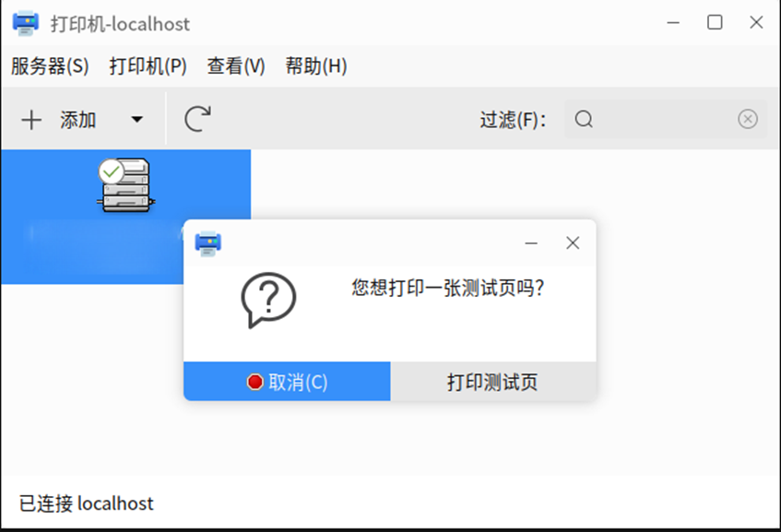This screenshot has width=781, height=532.
Task: Open the 帮助(H) menu
Action: tap(315, 65)
